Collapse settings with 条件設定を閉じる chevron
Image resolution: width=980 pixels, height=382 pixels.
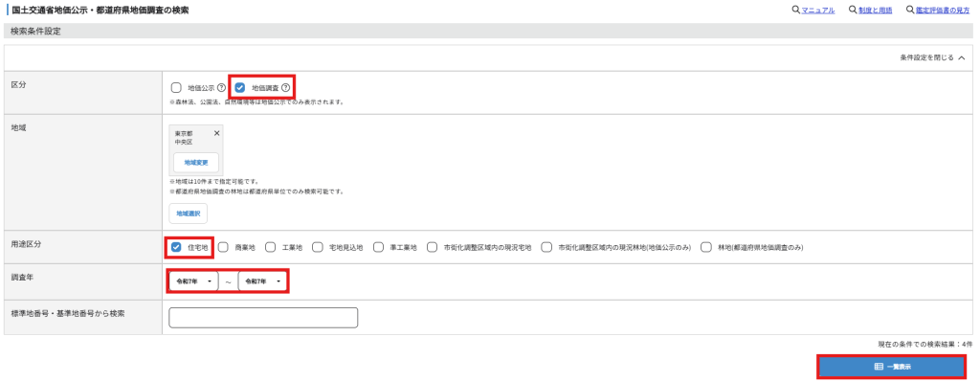pos(961,57)
